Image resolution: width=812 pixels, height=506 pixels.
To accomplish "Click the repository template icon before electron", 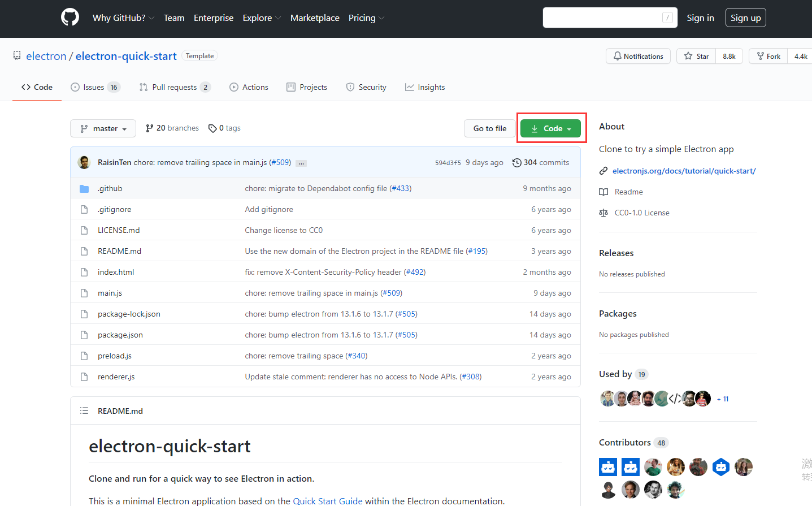I will tap(17, 55).
